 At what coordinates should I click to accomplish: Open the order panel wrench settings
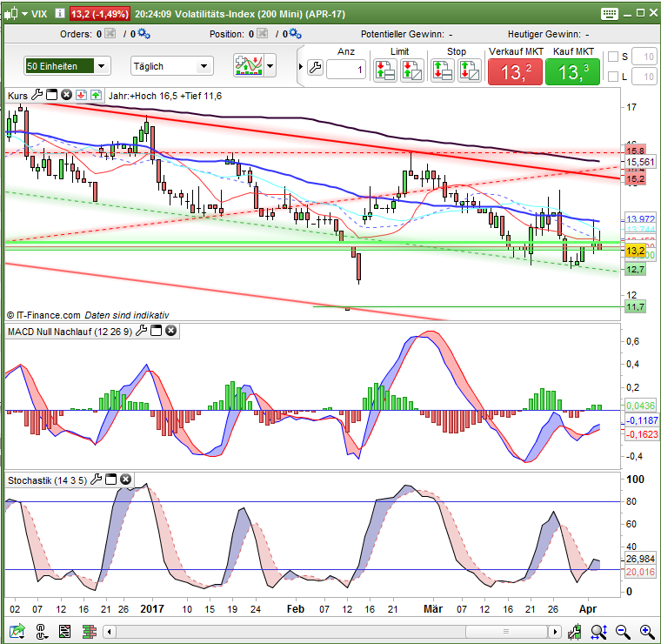(315, 68)
